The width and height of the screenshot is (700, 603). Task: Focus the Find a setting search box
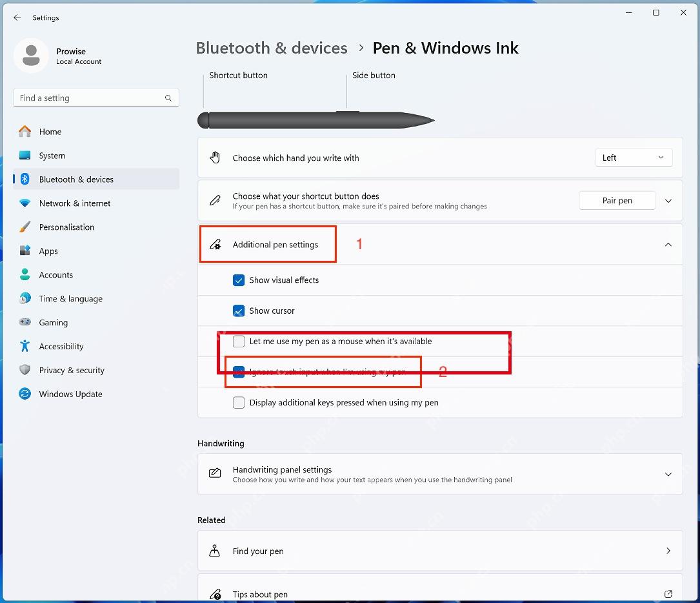[96, 98]
